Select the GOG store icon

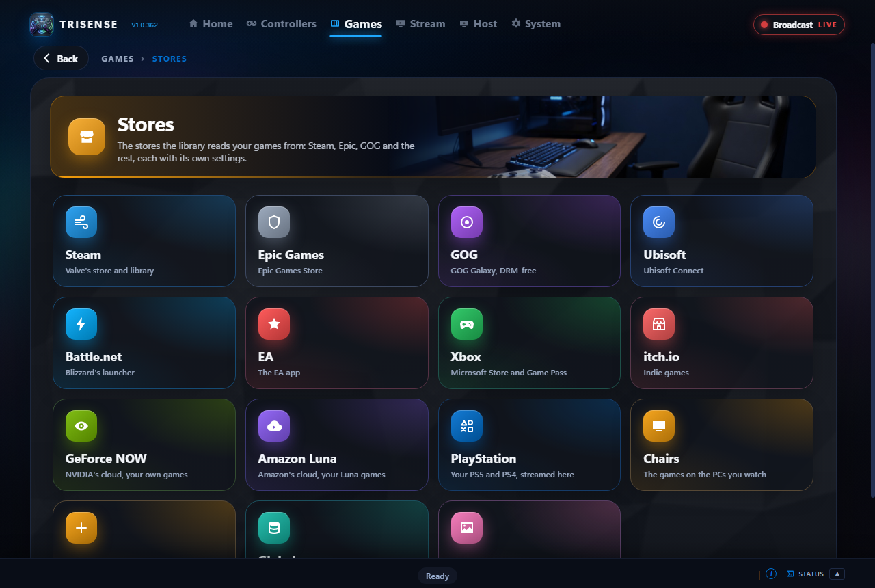pyautogui.click(x=467, y=222)
